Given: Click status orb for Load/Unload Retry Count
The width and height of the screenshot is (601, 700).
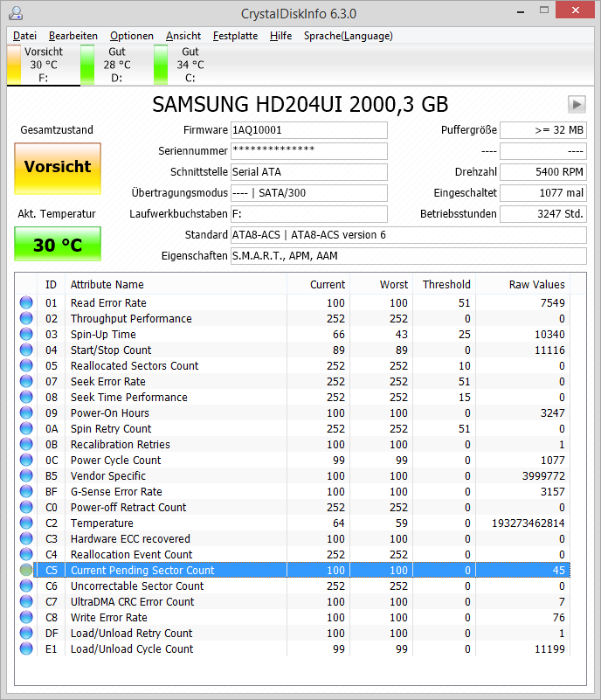Looking at the screenshot, I should pos(26,633).
